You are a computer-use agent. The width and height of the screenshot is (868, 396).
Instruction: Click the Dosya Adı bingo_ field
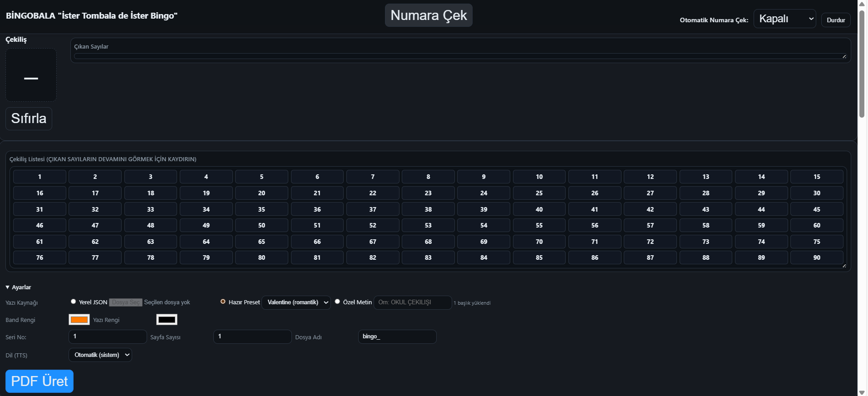[x=397, y=337]
